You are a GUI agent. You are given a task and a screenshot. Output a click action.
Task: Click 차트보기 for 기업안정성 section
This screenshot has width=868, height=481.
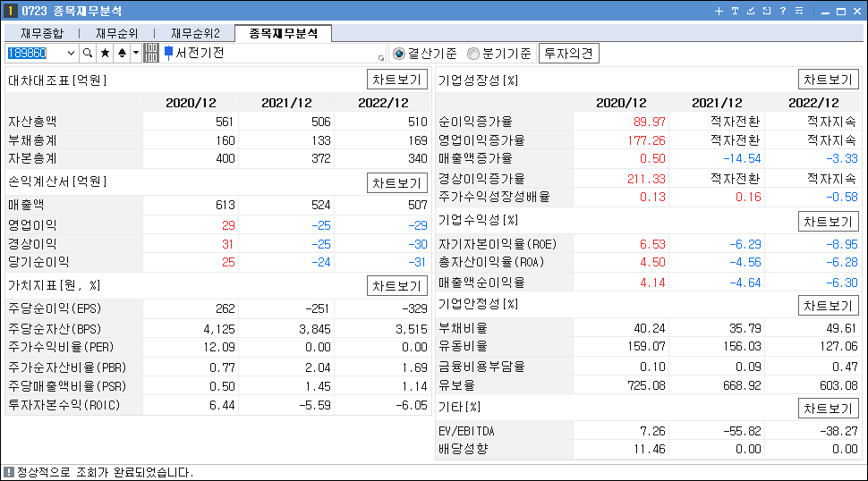[828, 306]
